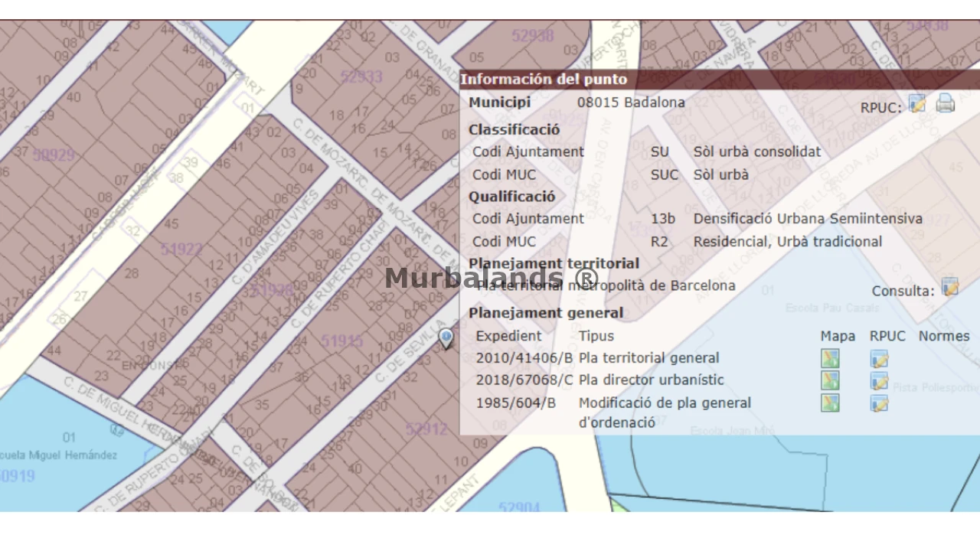
Task: Select expedient 2010/41406/B
Action: point(524,358)
